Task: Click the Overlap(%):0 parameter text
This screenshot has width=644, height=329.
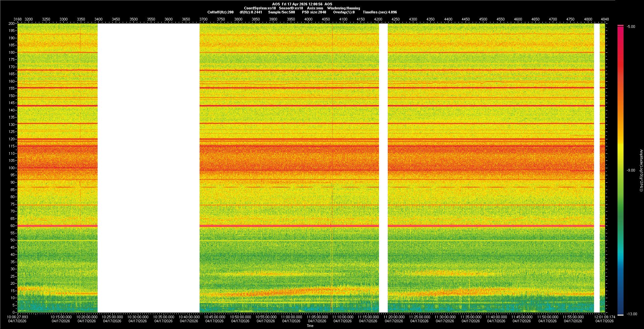Action: 344,12
